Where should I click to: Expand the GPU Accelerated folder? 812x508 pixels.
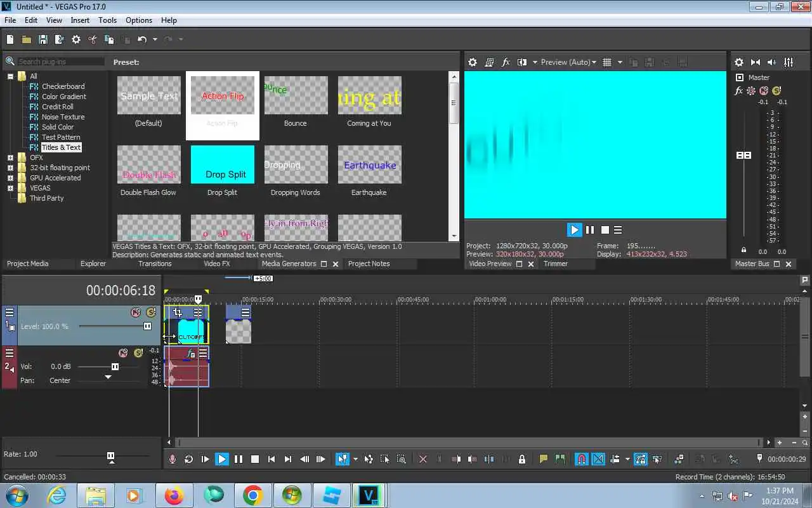(x=10, y=178)
